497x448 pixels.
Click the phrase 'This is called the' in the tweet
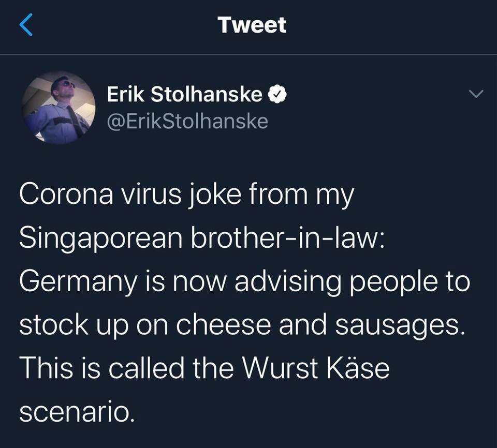coord(127,367)
